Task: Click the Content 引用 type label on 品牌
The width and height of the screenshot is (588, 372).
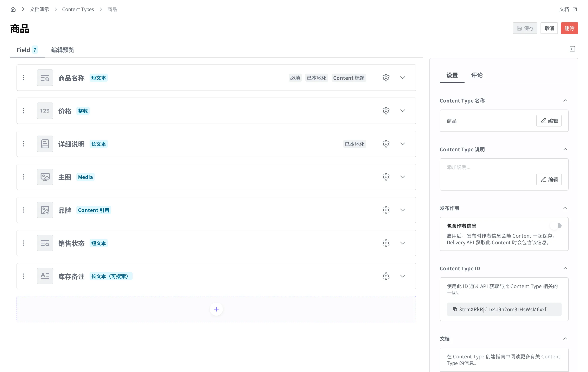Action: [x=94, y=210]
